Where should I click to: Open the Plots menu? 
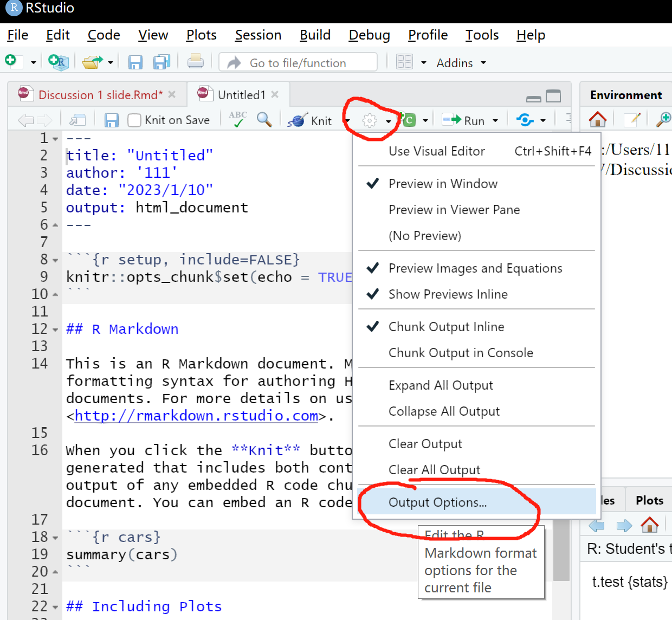[202, 35]
